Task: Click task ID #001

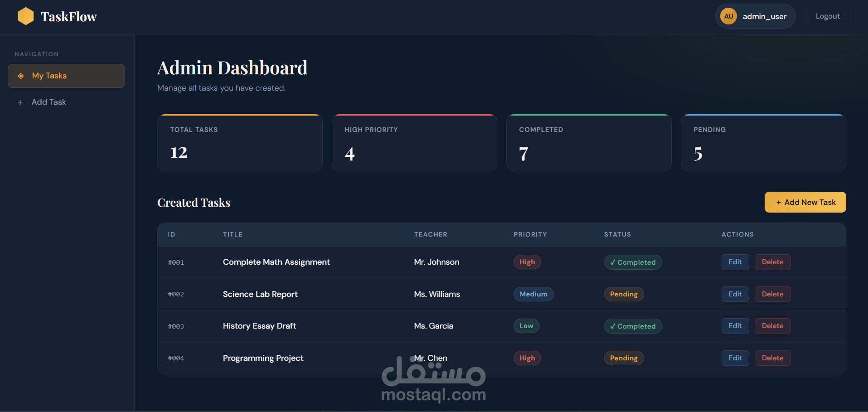Action: [176, 262]
